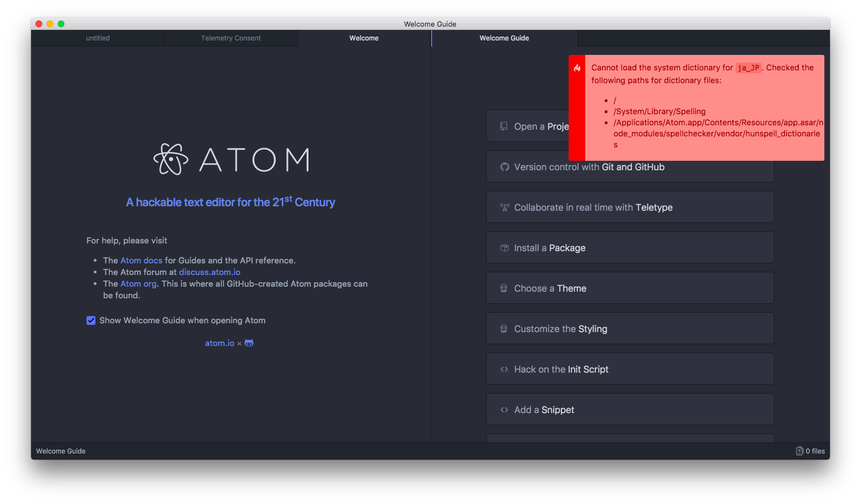Click the 0 files status bar entry
The image size is (861, 504).
click(x=811, y=451)
